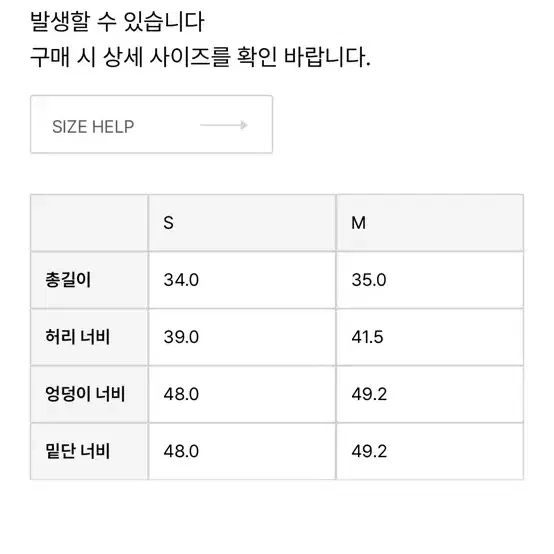The width and height of the screenshot is (554, 554).
Task: Click the 발생할 수 있습니다 text line
Action: pos(117,21)
